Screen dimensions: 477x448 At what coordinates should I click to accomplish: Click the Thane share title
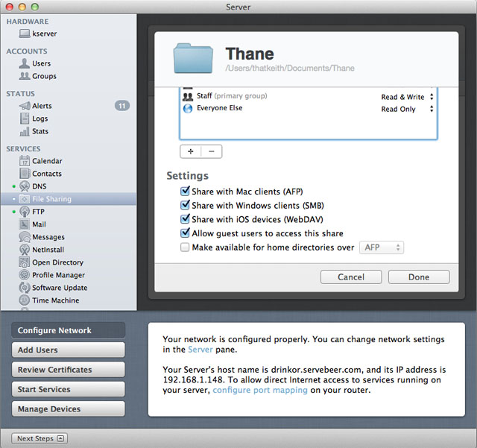[x=250, y=54]
